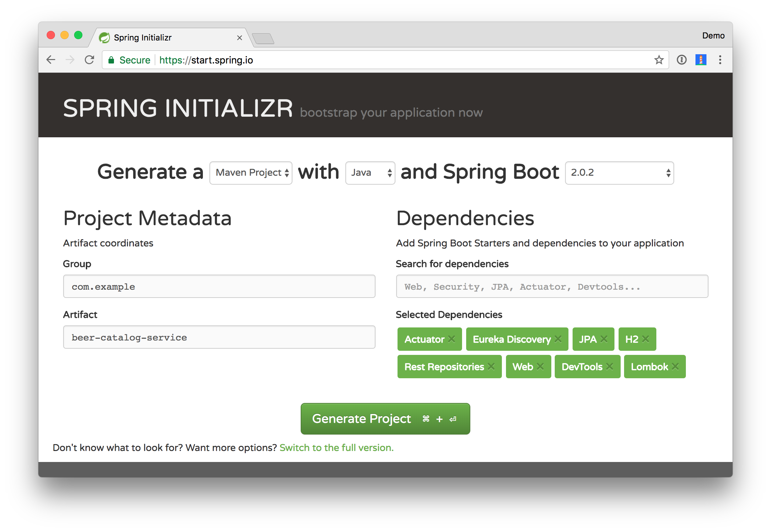Open the Chrome three-dot menu

click(720, 60)
